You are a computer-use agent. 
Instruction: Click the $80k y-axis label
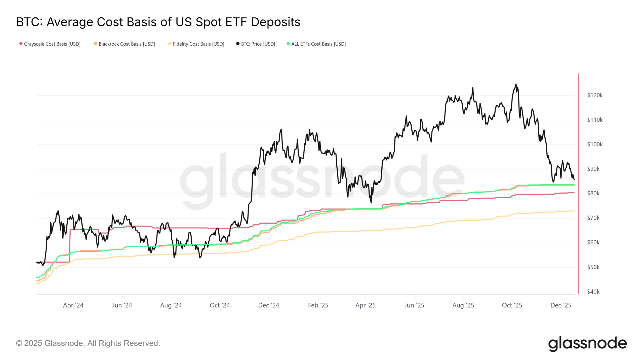(593, 193)
